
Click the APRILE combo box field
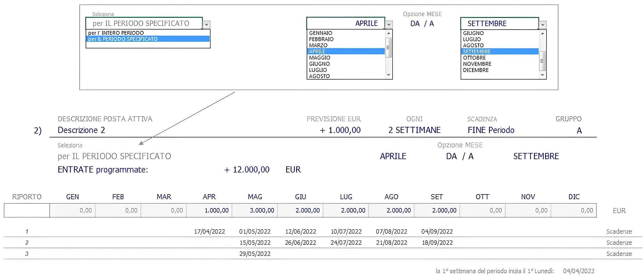point(346,23)
